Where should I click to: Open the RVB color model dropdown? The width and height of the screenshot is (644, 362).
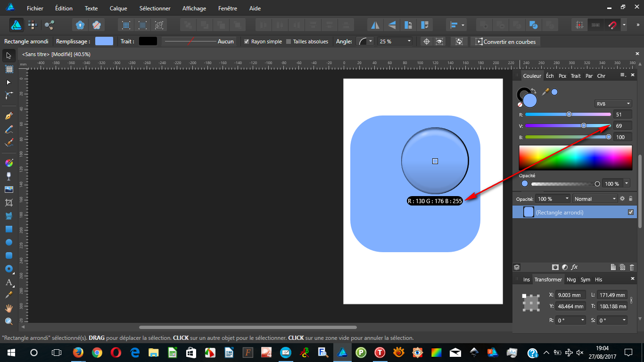tap(613, 104)
